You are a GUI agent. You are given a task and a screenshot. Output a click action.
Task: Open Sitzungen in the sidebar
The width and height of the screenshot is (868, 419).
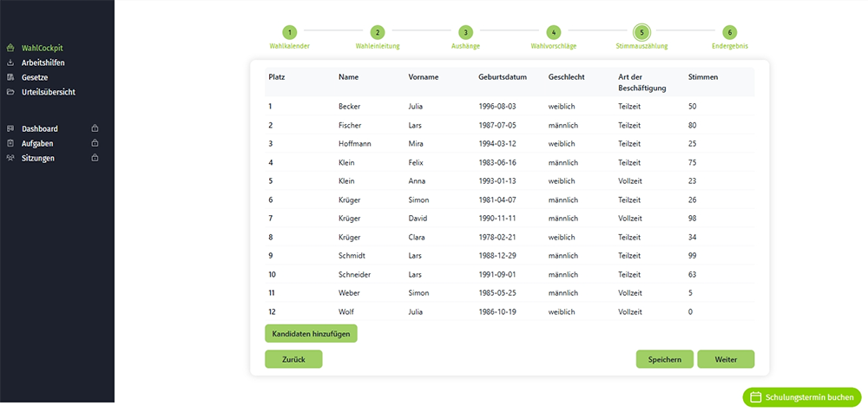coord(38,158)
